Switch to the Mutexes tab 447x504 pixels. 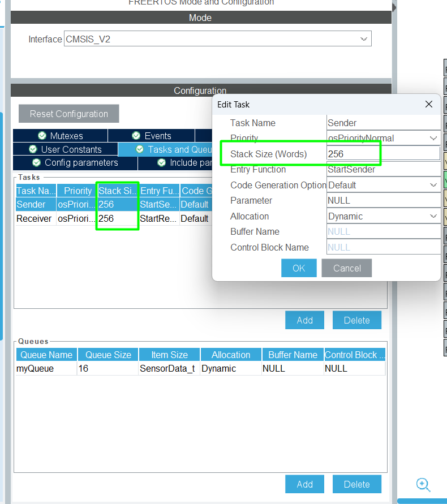pyautogui.click(x=60, y=136)
